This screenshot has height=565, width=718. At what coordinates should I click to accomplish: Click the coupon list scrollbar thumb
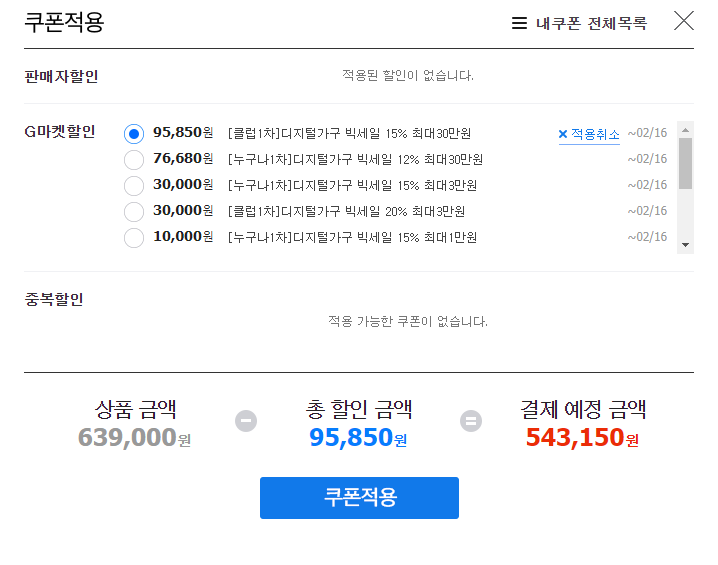685,163
